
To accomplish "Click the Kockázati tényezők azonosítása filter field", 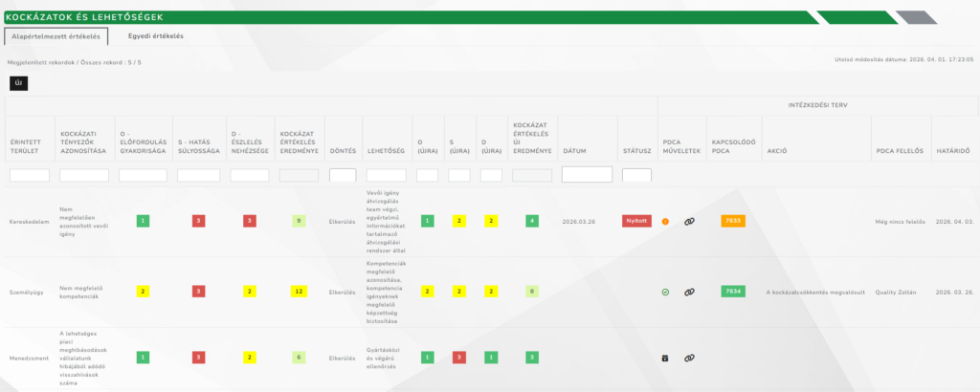I will (84, 176).
